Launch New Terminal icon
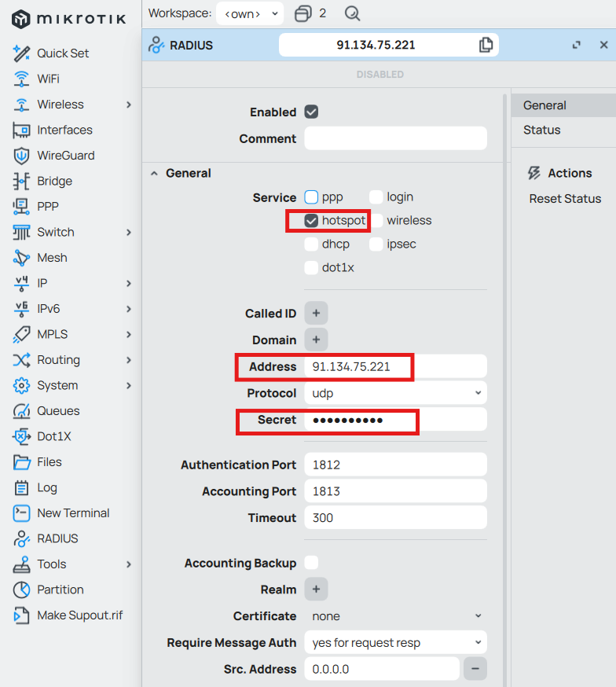616x687 pixels. click(21, 513)
